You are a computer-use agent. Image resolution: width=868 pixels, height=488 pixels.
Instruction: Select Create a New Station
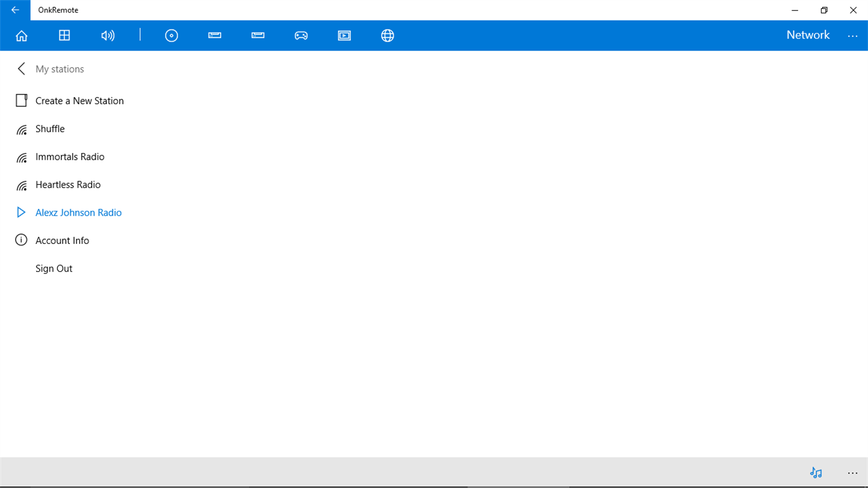coord(80,101)
